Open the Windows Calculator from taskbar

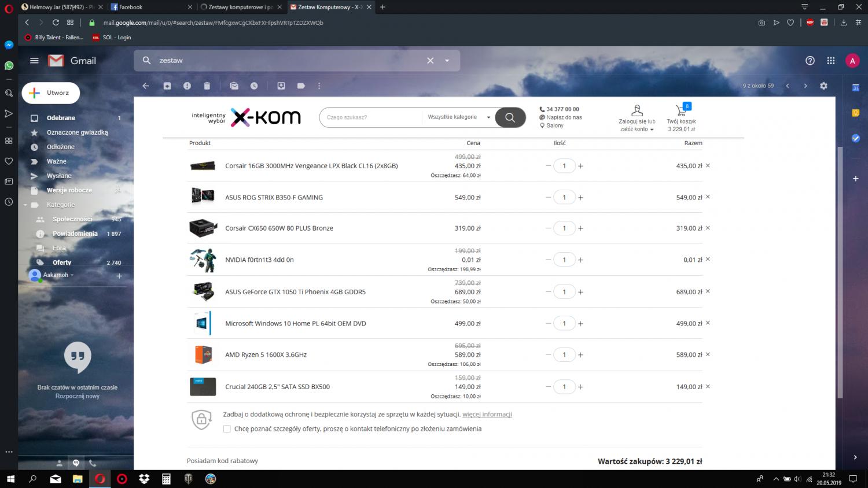[x=166, y=479]
